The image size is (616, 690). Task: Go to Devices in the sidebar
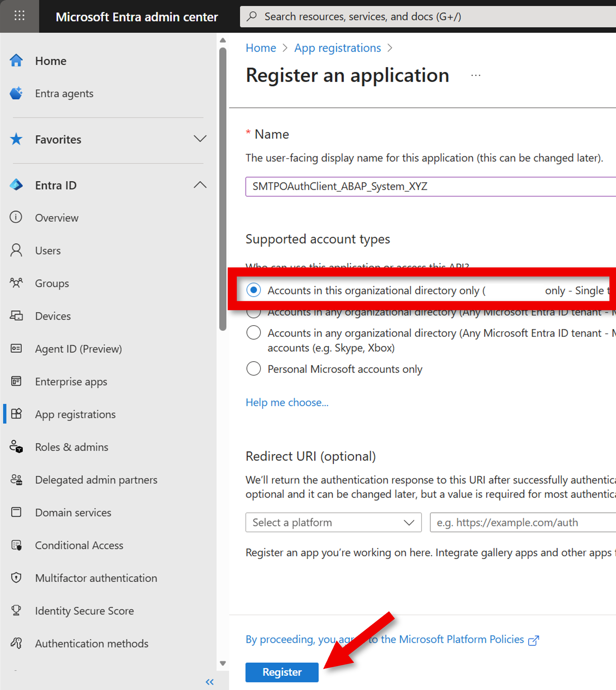53,316
